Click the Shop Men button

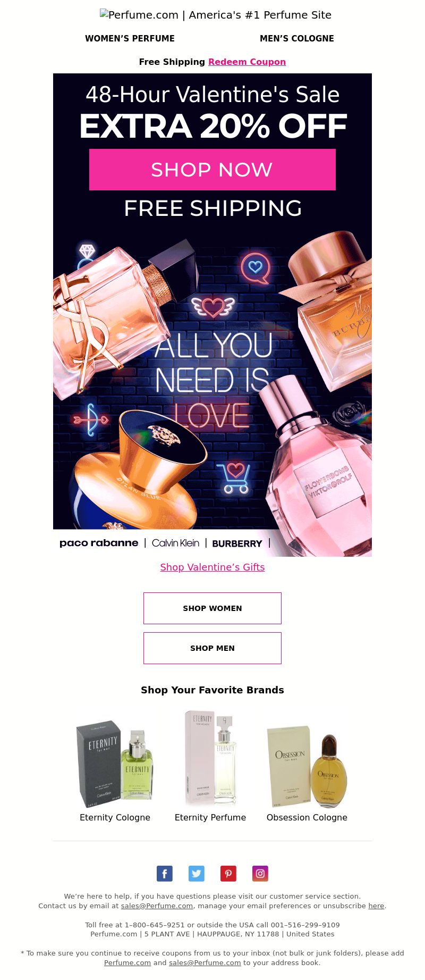click(212, 648)
